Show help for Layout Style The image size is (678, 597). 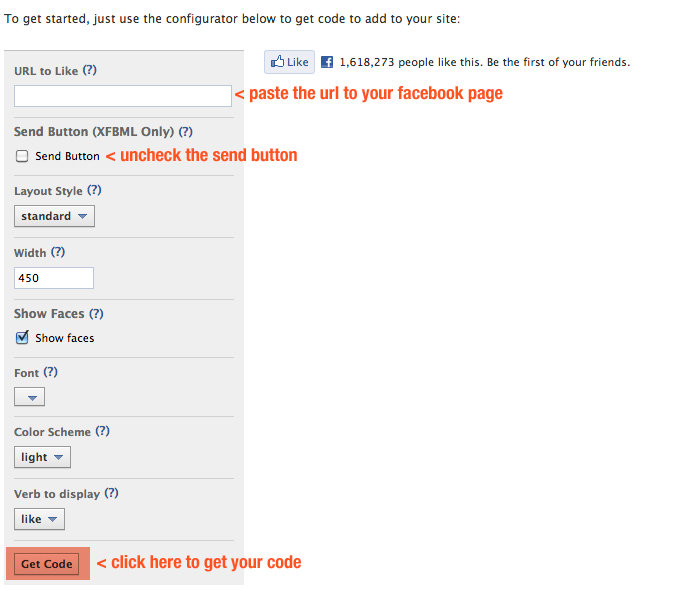[94, 190]
